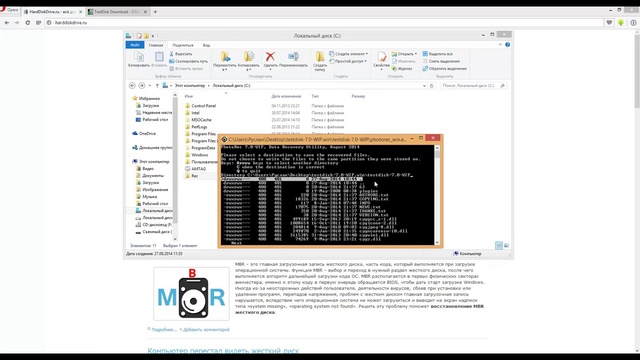This screenshot has height=360, width=640.
Task: Click the browser Back arrow
Action: [x=7, y=23]
